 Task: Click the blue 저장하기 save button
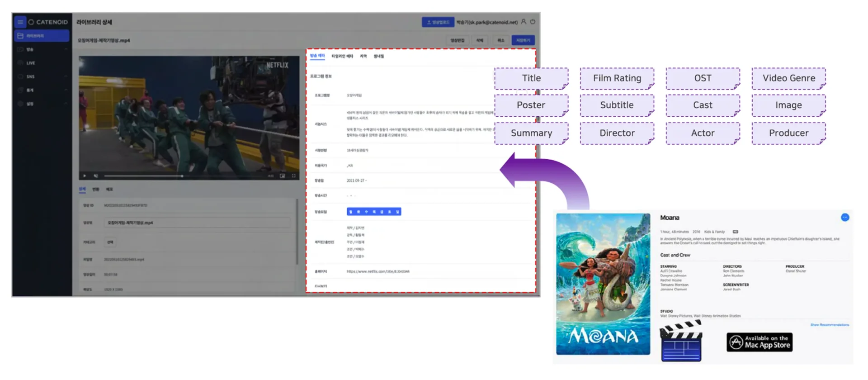(523, 40)
